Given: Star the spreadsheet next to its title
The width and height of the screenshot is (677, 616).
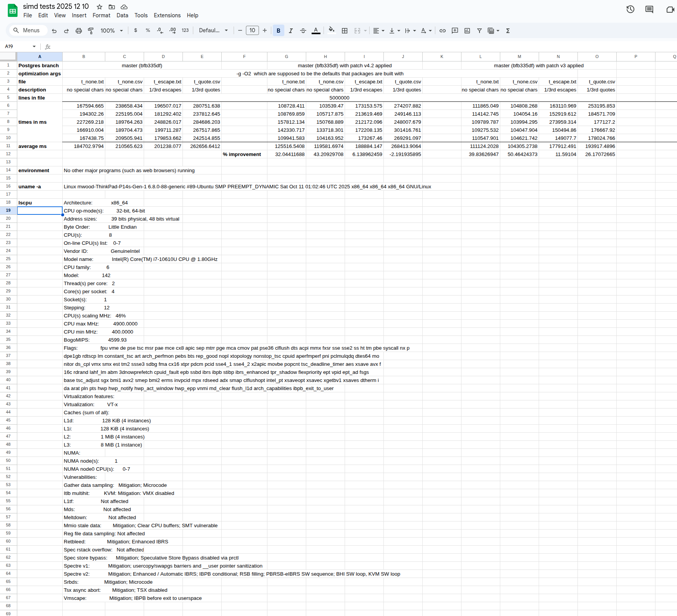Looking at the screenshot, I should pyautogui.click(x=99, y=7).
